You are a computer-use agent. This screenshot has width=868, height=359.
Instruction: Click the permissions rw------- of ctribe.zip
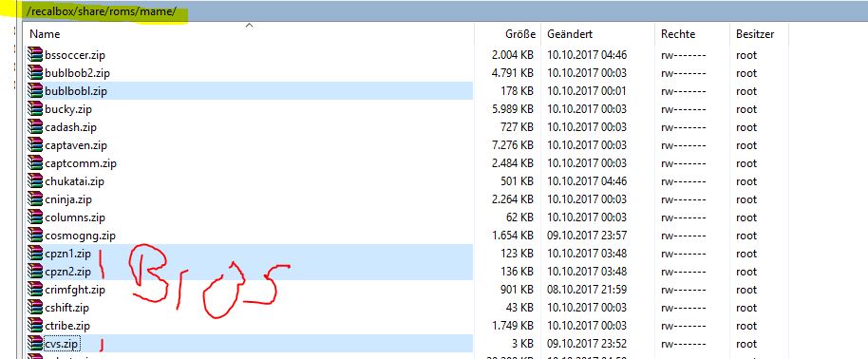pyautogui.click(x=683, y=326)
